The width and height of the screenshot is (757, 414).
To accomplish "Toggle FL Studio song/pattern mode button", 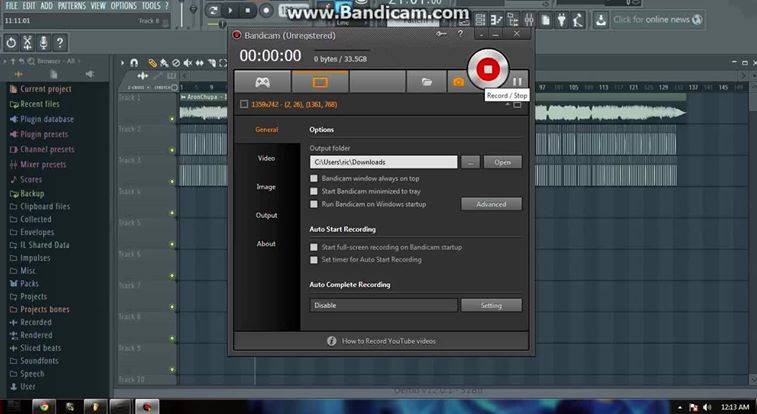I will pos(213,11).
